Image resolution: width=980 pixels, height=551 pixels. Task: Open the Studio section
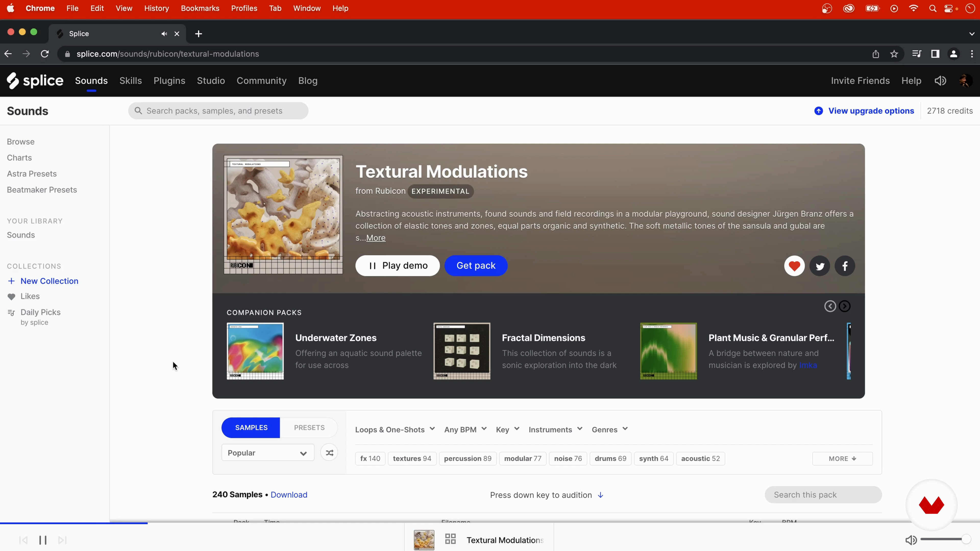click(x=211, y=81)
